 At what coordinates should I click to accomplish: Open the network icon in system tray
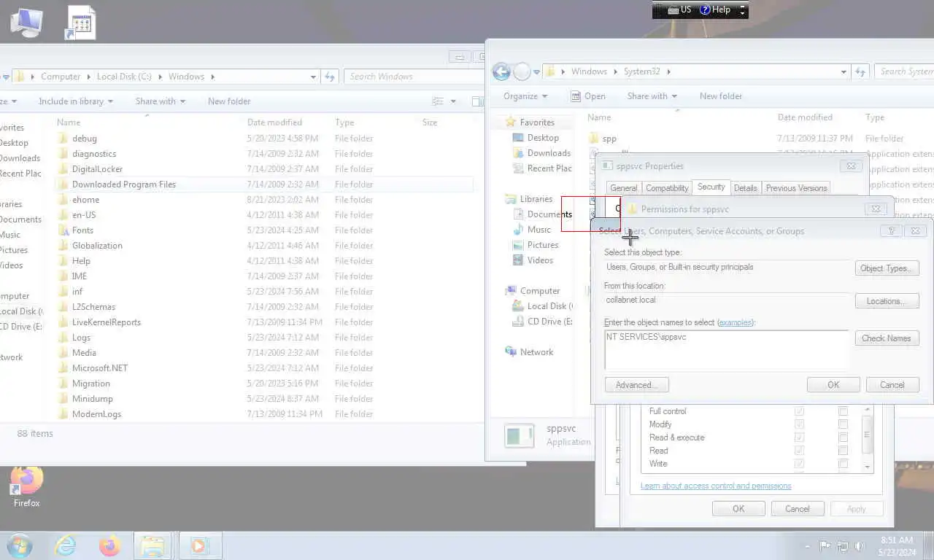842,546
